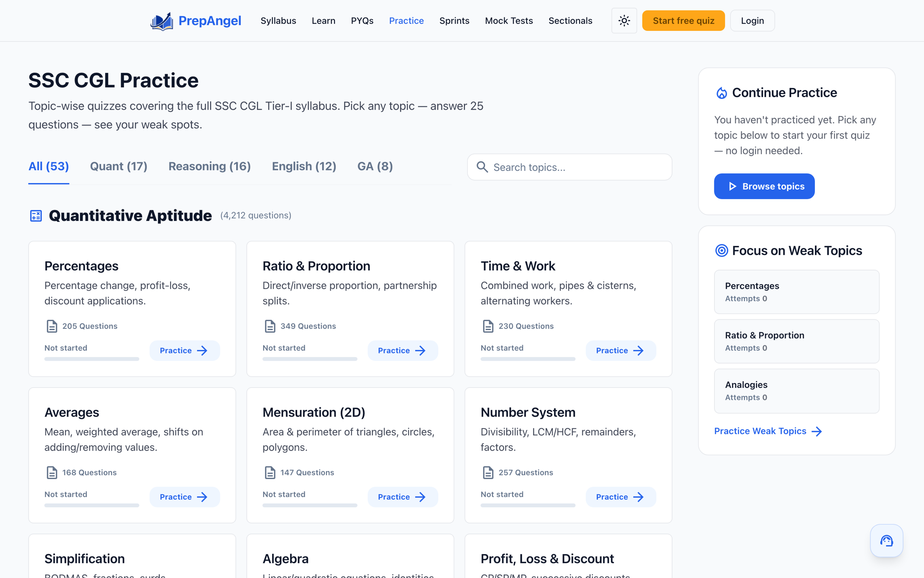Open the Learn nav item
The height and width of the screenshot is (578, 924).
(x=323, y=21)
